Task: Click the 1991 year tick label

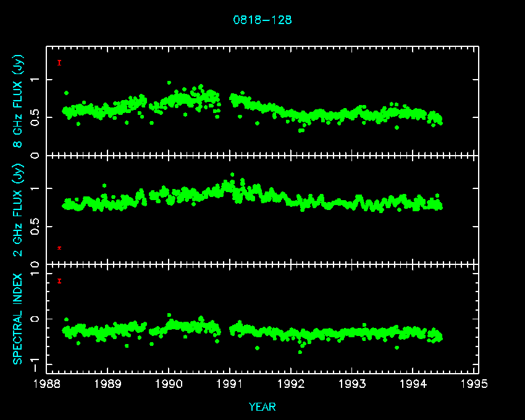Action: coord(230,384)
